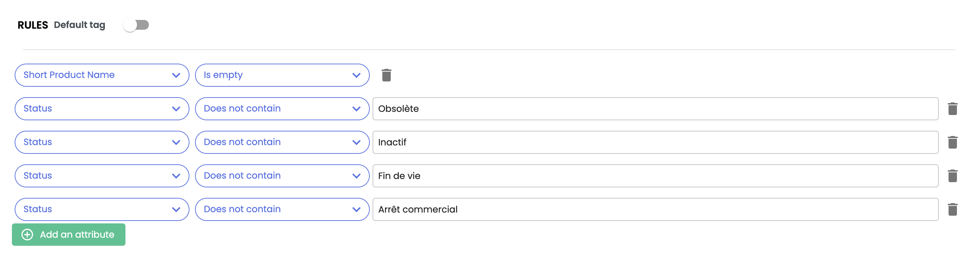Delete the Arrêt commercial rule

[x=952, y=209]
